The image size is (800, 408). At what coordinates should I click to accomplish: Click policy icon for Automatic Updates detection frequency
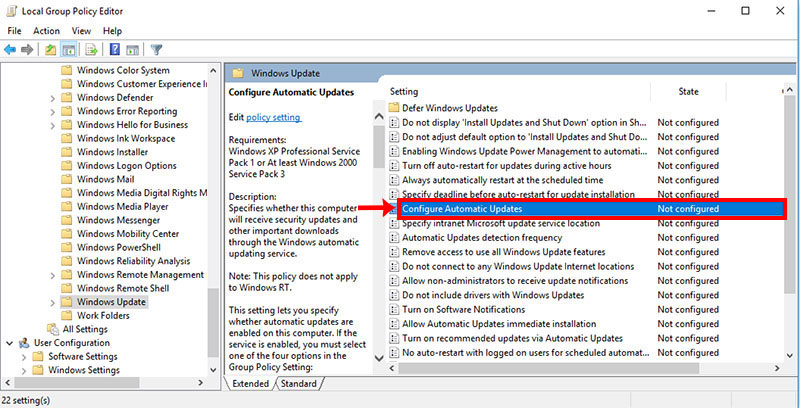click(x=393, y=238)
